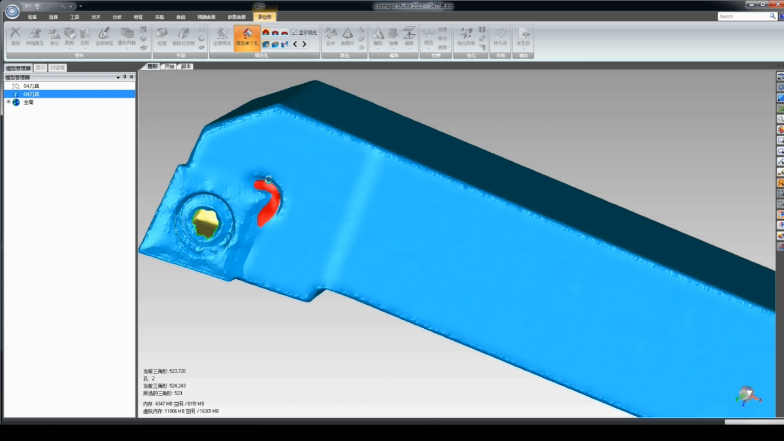Click the Merge tool in the ribbon
Image resolution: width=784 pixels, height=441 pixels.
(x=330, y=37)
